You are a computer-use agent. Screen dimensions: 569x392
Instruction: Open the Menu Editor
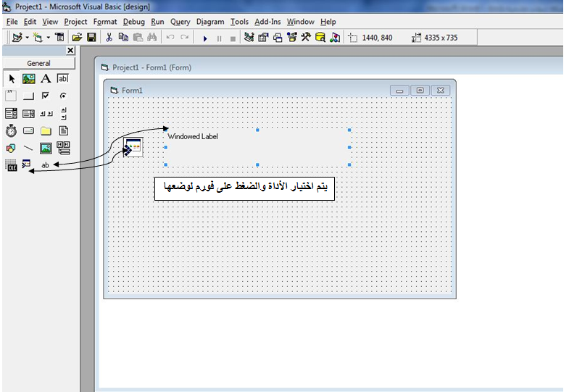[x=59, y=38]
